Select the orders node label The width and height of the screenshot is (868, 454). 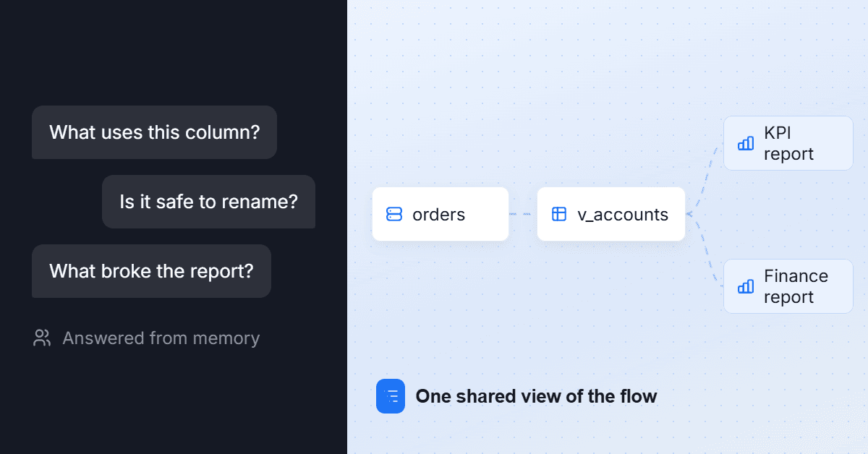(x=438, y=214)
